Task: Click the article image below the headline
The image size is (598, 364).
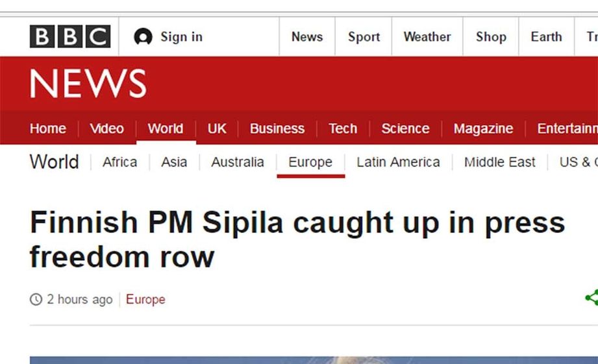Action: click(x=312, y=359)
